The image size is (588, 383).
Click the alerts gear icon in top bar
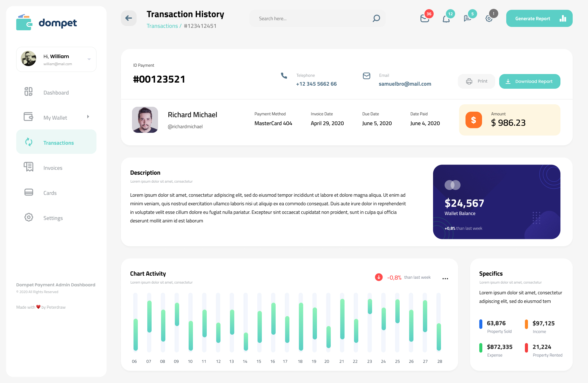pos(489,18)
